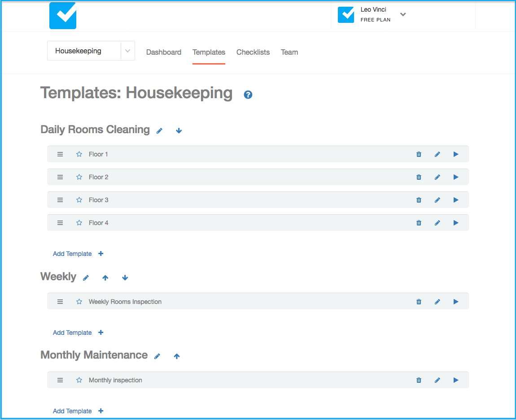Click the blue checkmark app logo
This screenshot has width=516, height=420.
[63, 15]
